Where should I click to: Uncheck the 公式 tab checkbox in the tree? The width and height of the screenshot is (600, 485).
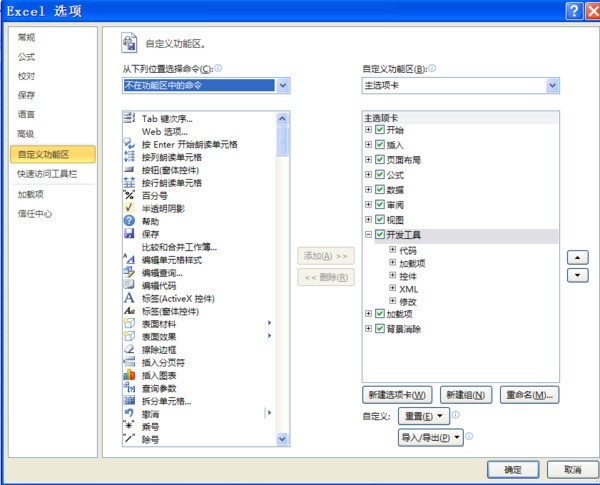pos(380,174)
